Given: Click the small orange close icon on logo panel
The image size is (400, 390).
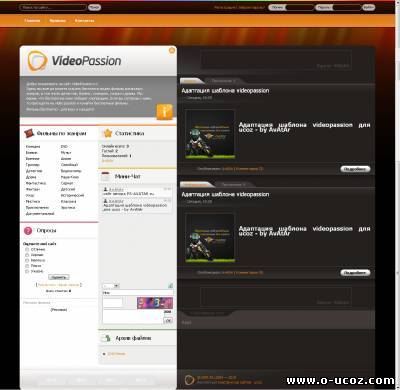Looking at the screenshot, I should (172, 50).
